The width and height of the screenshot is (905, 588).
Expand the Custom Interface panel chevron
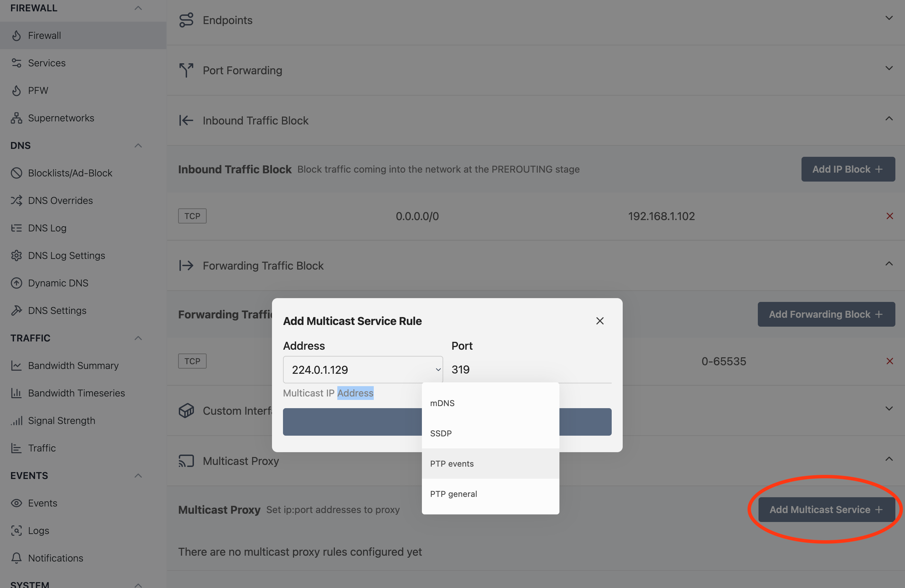tap(888, 409)
